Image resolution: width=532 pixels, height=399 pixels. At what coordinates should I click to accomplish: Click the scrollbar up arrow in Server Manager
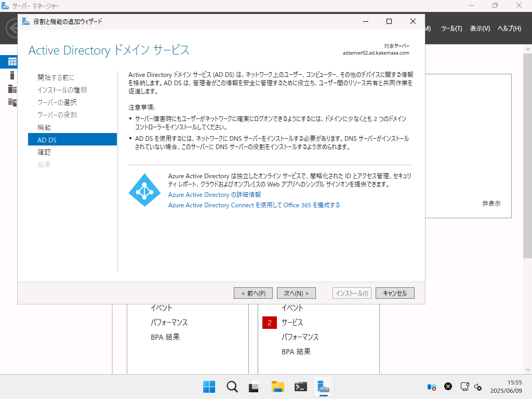(x=528, y=49)
